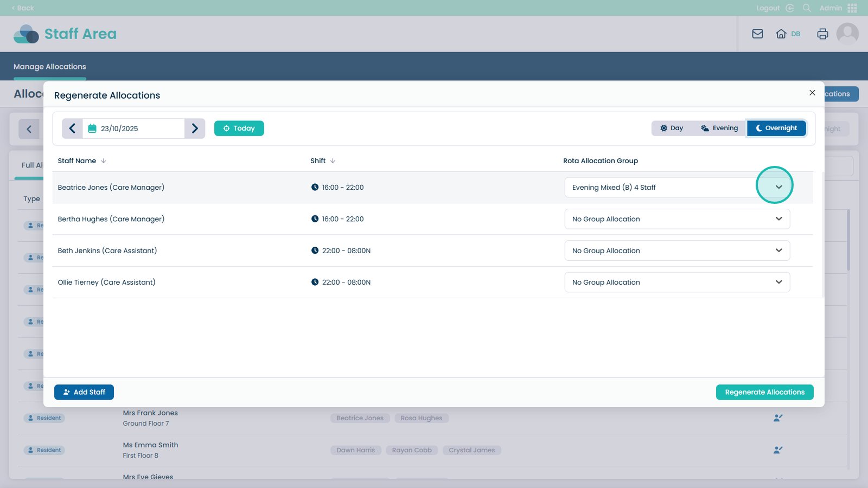The image size is (868, 488).
Task: Open the Manage Allocations tab
Action: [50, 67]
